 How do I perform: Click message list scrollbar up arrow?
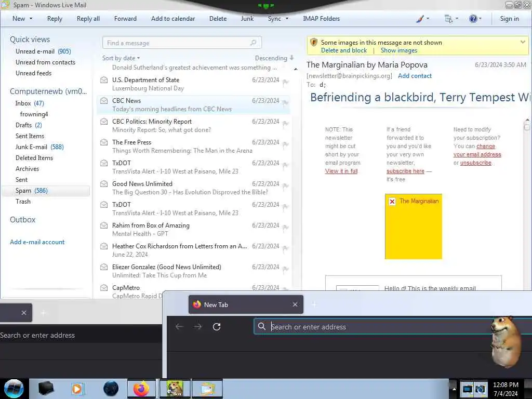(296, 69)
